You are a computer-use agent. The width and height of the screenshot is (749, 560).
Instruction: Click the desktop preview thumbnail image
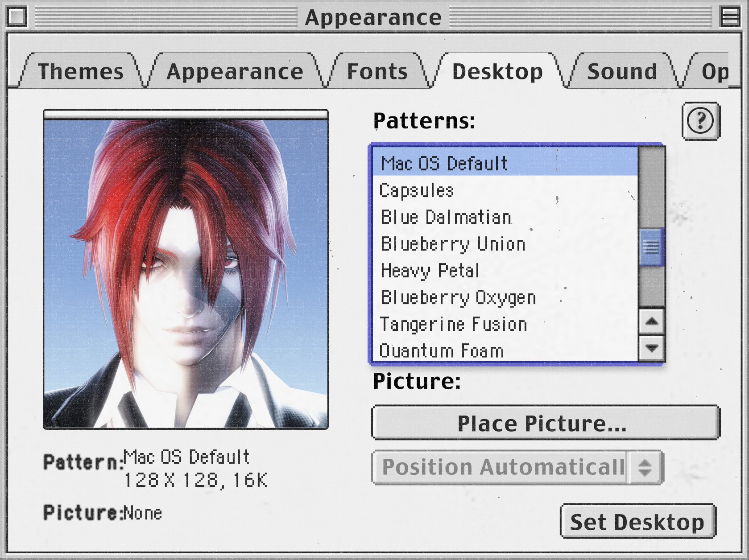click(x=186, y=269)
